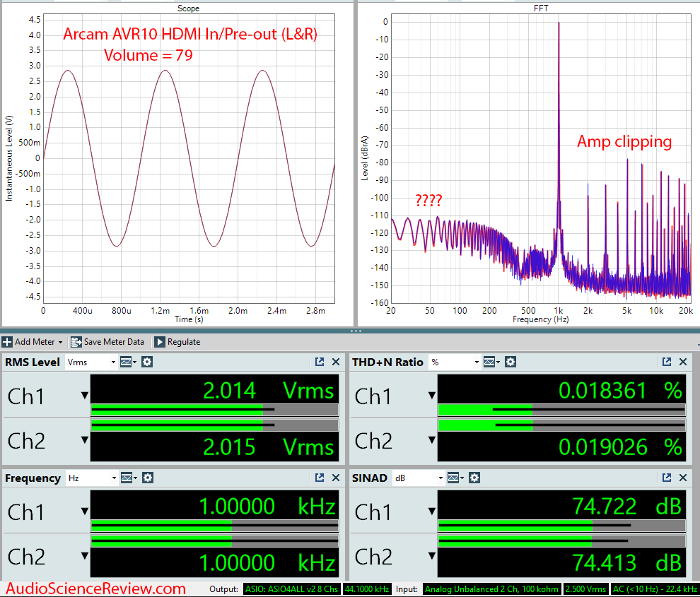Expand THD+N Ratio Ch2 channel arrow
Screen dimensions: 700x597
[432, 440]
